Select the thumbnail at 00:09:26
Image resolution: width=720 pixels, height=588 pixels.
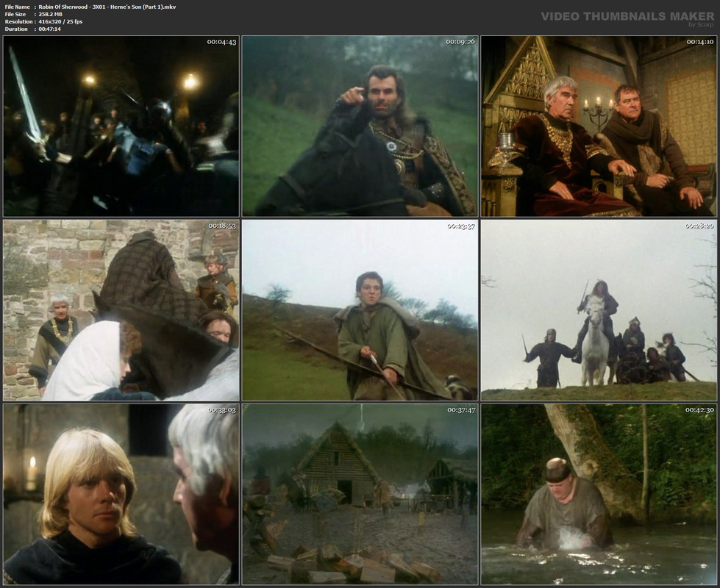(x=360, y=126)
